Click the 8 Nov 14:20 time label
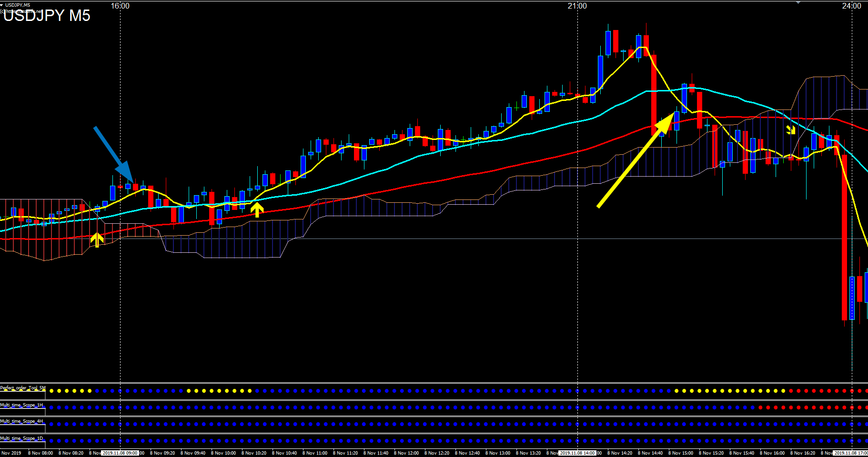This screenshot has width=868, height=457. [x=620, y=453]
